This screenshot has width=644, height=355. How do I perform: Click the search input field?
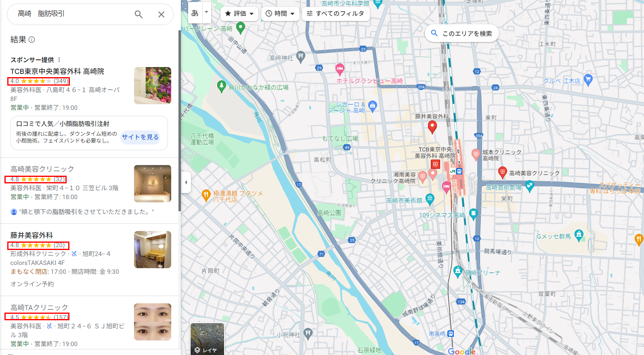(73, 14)
